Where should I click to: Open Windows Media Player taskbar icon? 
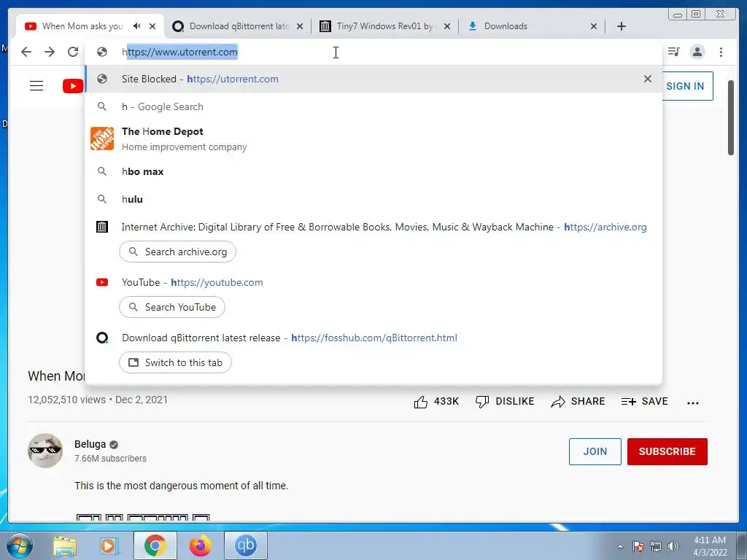[x=109, y=545]
